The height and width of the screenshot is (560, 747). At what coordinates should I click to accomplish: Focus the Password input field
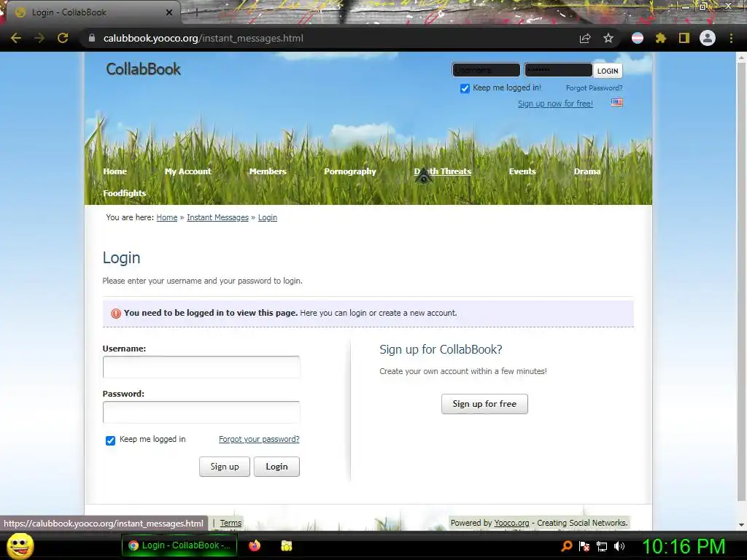click(x=201, y=413)
